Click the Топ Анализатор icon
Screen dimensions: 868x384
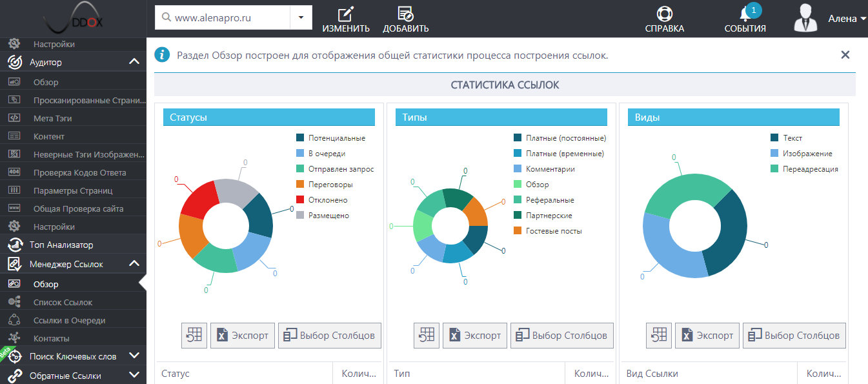coord(14,245)
